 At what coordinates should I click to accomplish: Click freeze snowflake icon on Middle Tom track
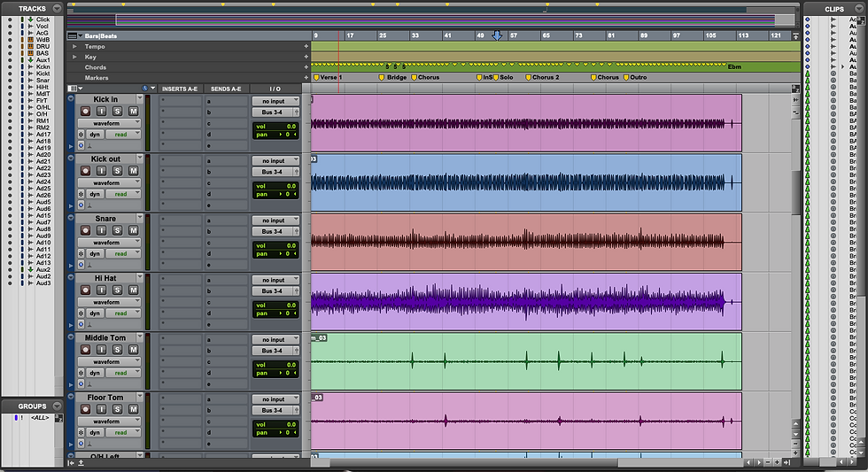click(x=81, y=373)
